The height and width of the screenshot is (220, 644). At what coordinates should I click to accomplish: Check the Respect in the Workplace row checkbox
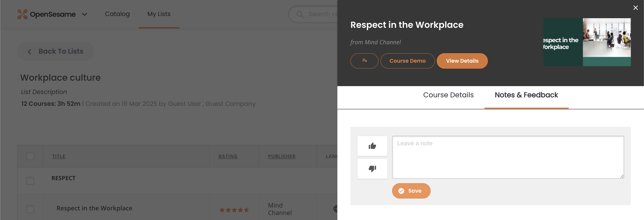(30, 209)
